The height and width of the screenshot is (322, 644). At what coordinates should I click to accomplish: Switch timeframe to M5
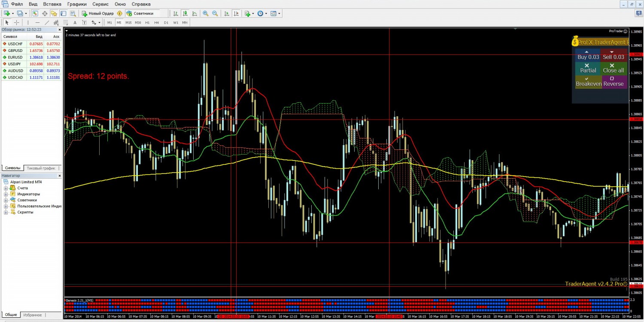[x=119, y=22]
